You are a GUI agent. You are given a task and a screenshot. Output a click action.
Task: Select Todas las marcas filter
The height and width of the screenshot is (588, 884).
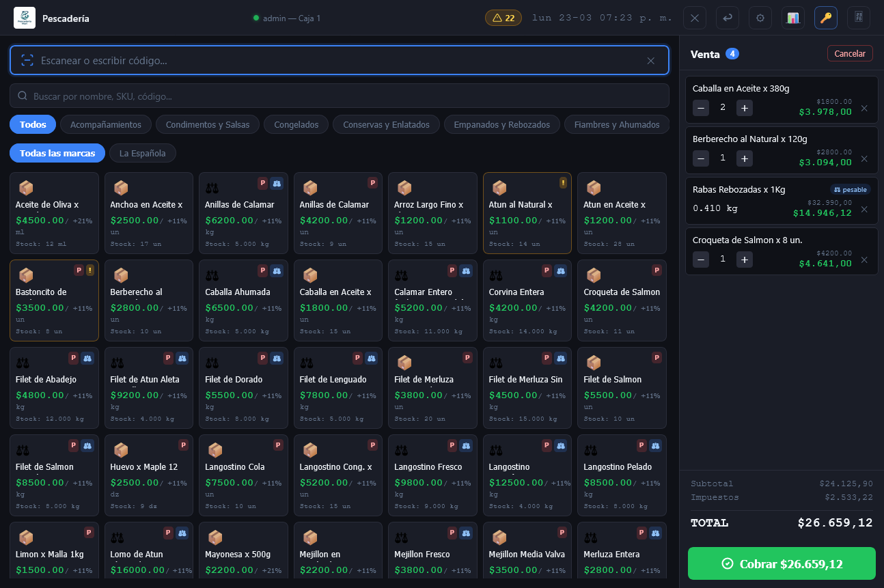(x=57, y=153)
